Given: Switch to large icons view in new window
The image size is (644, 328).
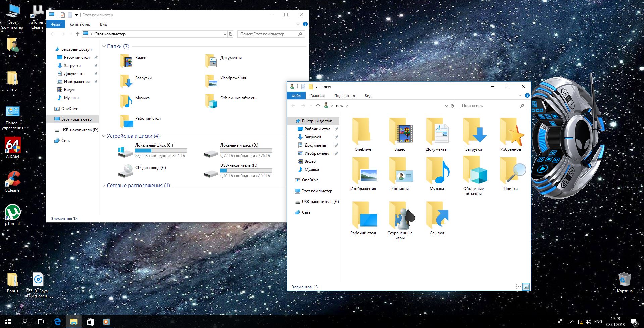Looking at the screenshot, I should click(x=526, y=287).
